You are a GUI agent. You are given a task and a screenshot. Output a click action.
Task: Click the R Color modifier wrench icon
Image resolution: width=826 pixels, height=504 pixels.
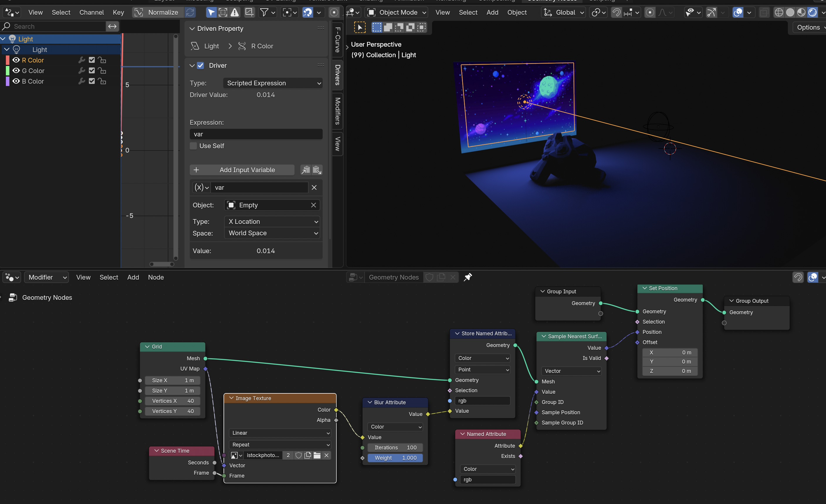pyautogui.click(x=82, y=60)
